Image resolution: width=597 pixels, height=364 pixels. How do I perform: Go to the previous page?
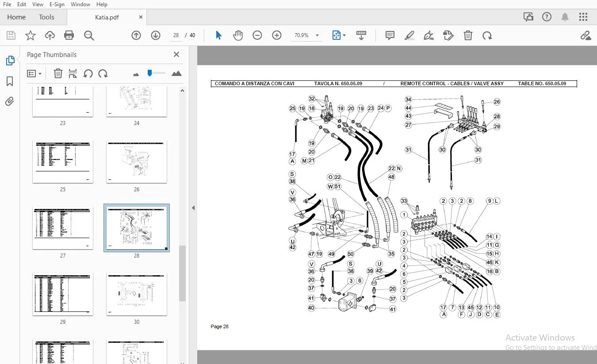pos(136,35)
